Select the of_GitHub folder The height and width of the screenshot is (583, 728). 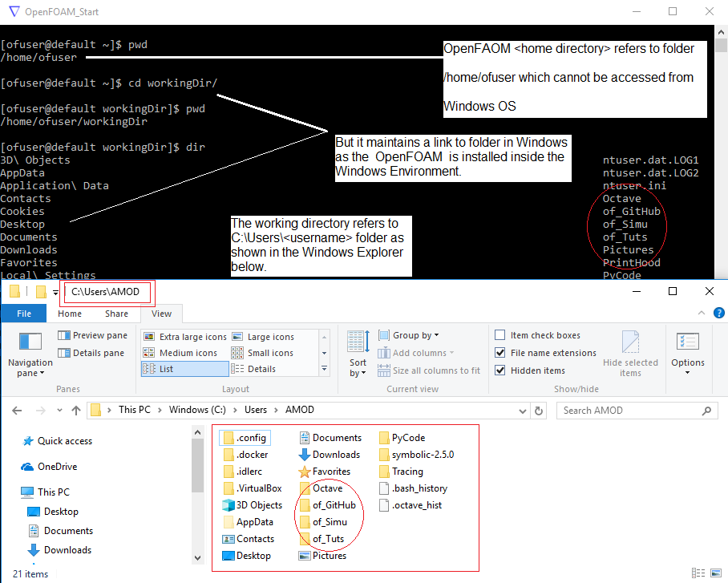pos(327,505)
